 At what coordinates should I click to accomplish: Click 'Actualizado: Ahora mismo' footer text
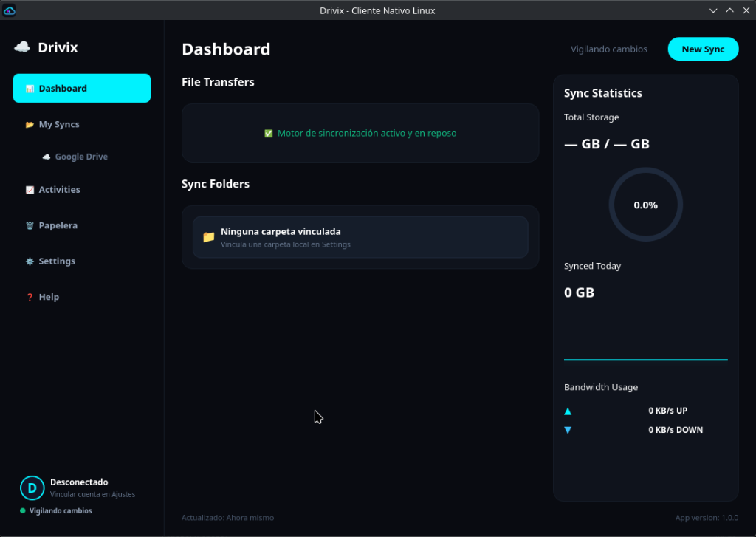[x=227, y=518]
